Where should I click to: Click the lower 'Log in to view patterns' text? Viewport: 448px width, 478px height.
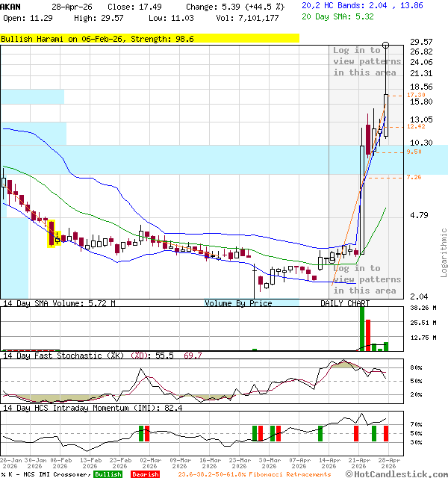pos(365,279)
